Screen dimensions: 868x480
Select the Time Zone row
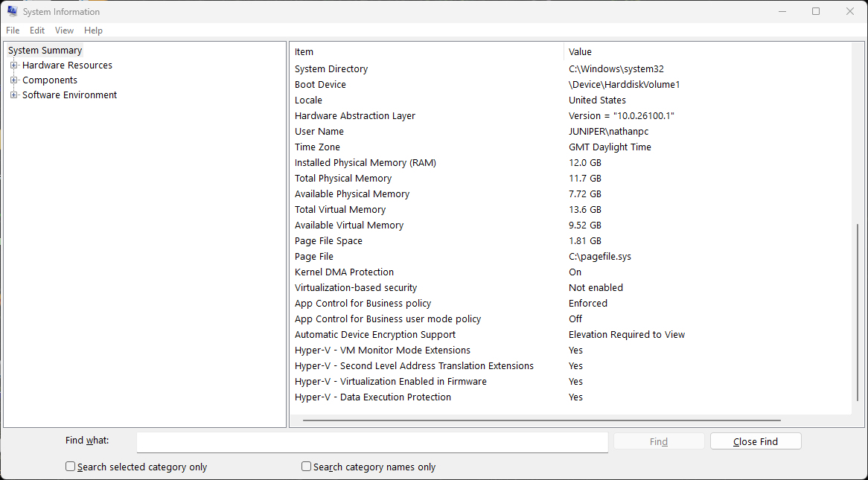point(570,147)
